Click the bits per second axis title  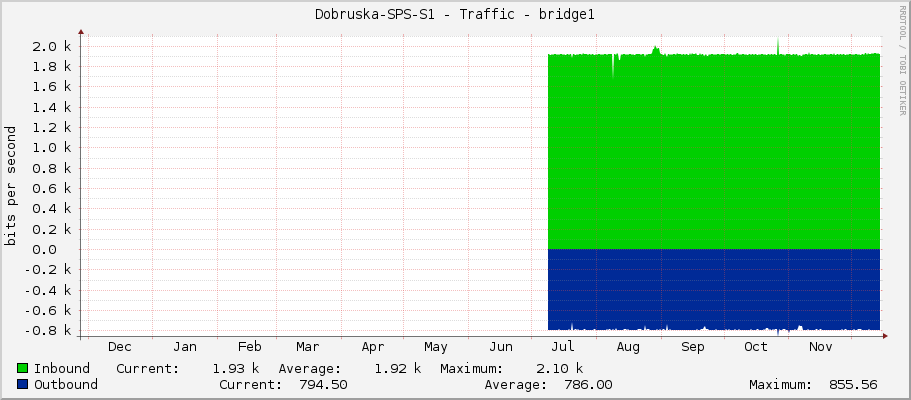[x=12, y=186]
